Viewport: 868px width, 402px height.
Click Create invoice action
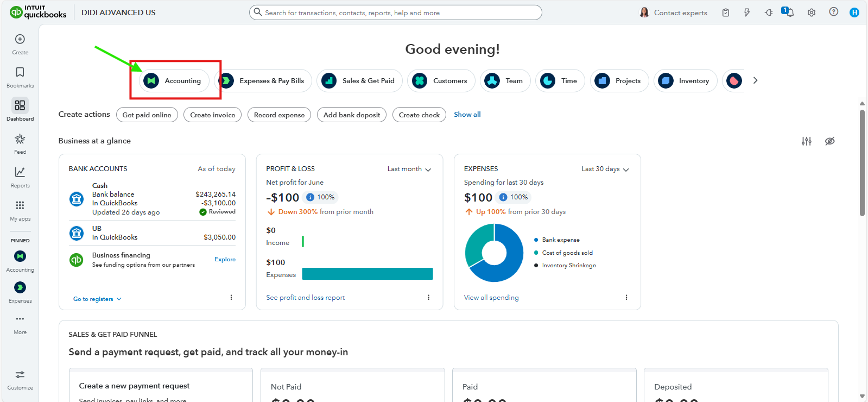pyautogui.click(x=213, y=115)
